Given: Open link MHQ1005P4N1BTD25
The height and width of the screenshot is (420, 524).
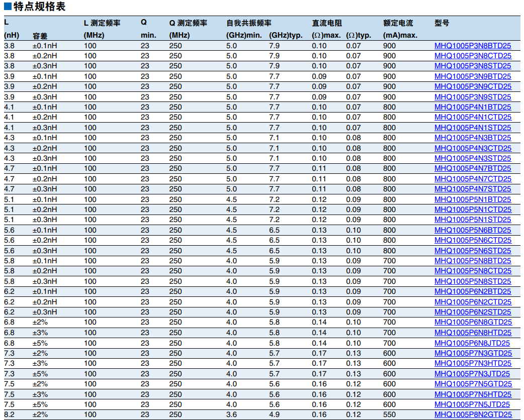Looking at the screenshot, I should (x=473, y=107).
